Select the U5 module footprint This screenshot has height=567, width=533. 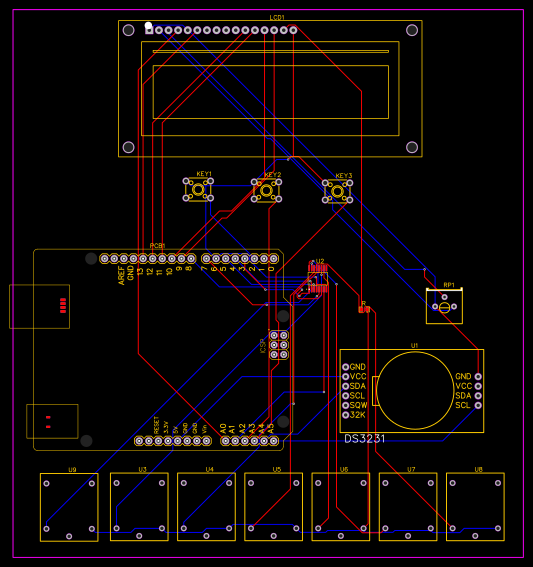pos(274,507)
